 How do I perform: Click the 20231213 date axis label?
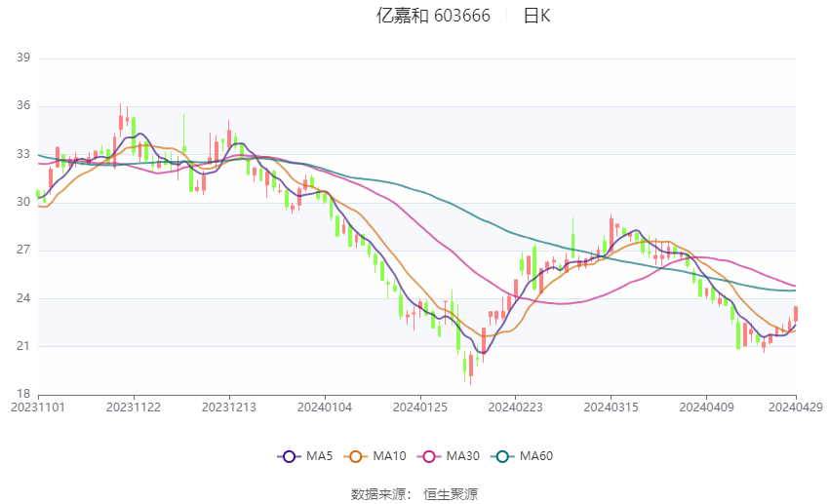pyautogui.click(x=230, y=407)
